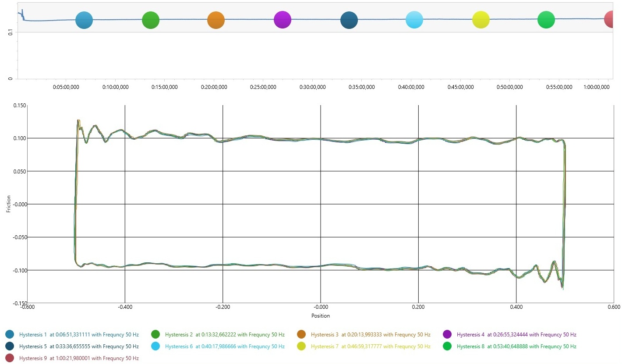Click the light cyan marker on the timeline

pos(414,20)
